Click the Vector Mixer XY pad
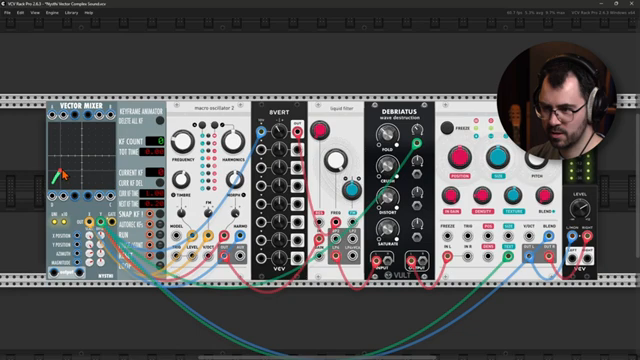640x360 pixels. click(82, 156)
